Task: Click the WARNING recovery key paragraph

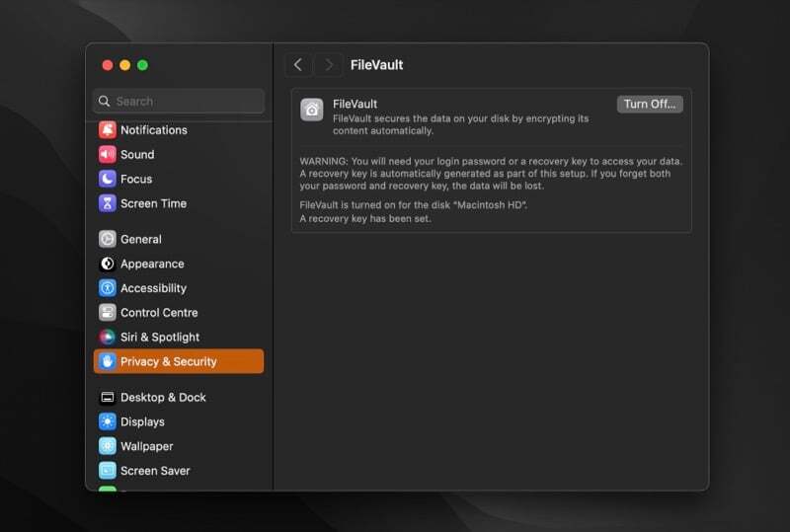Action: 491,174
